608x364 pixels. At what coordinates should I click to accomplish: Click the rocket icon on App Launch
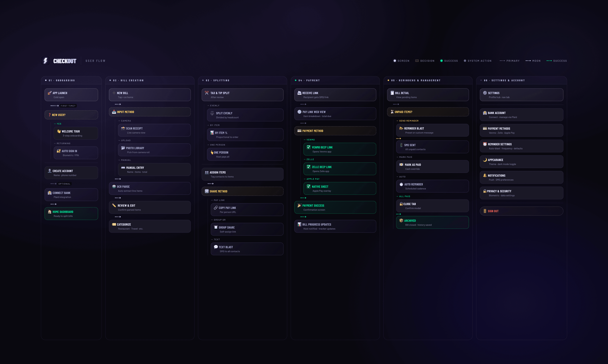tap(49, 93)
